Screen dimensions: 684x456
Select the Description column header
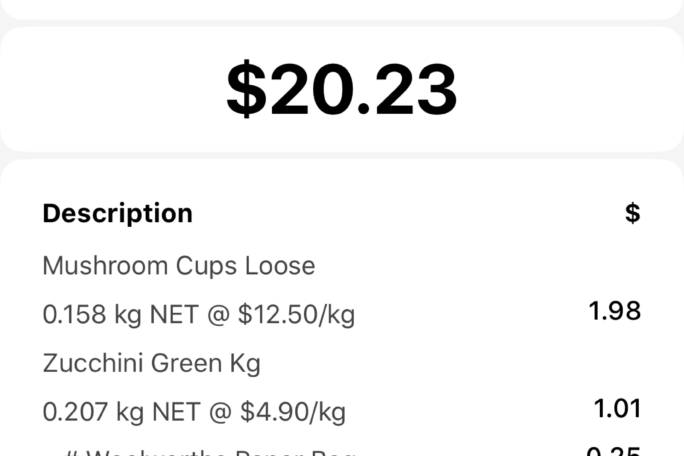(117, 213)
